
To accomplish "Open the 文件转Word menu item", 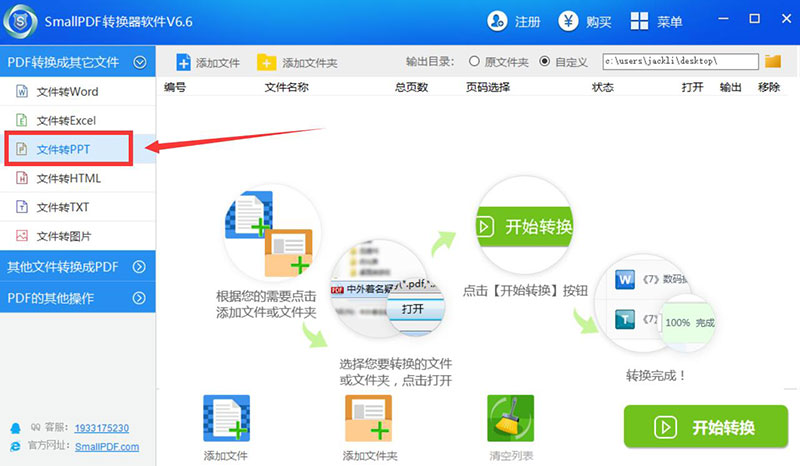I will (x=78, y=91).
